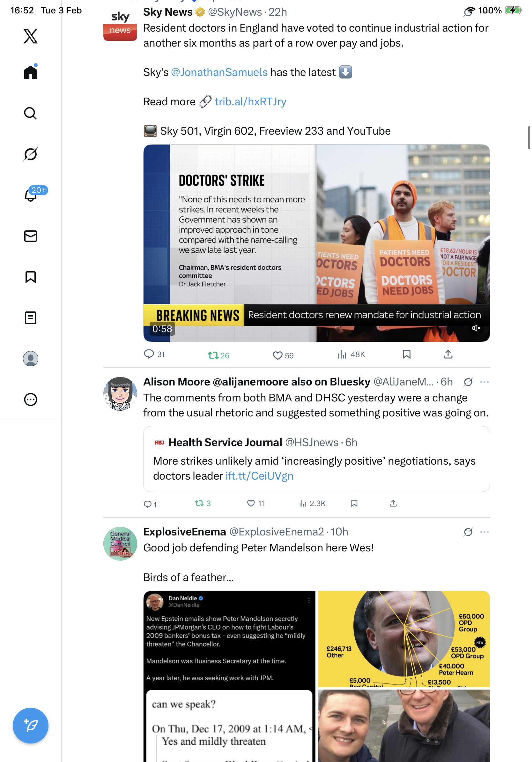
Task: Like the Sky News tweet
Action: tap(283, 355)
